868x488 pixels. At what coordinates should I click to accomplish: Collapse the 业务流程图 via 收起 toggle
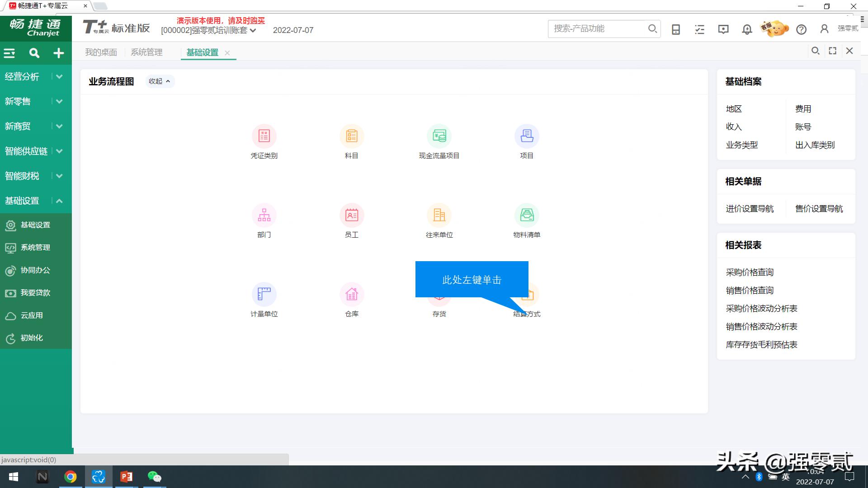[x=160, y=81]
